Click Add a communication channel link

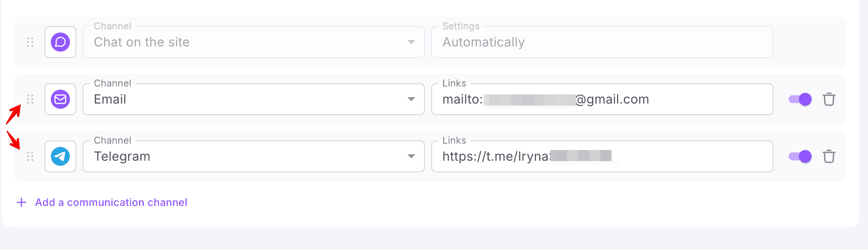pyautogui.click(x=111, y=202)
